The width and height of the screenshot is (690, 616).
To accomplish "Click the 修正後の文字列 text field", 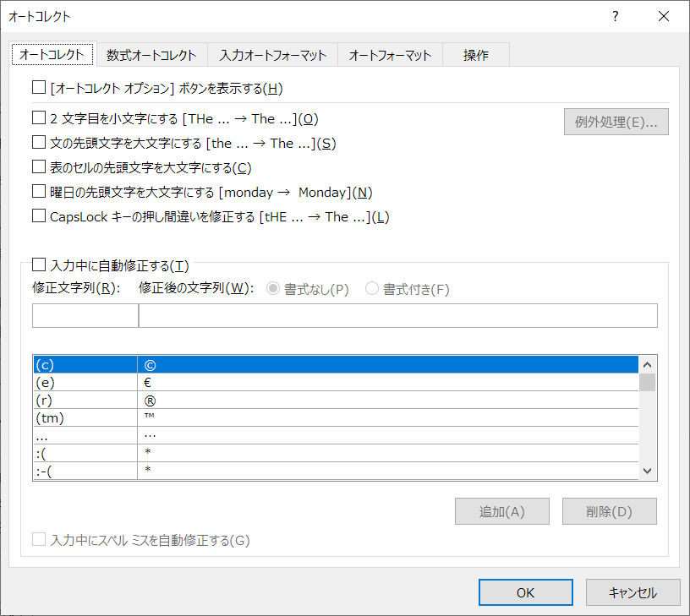I will (397, 315).
